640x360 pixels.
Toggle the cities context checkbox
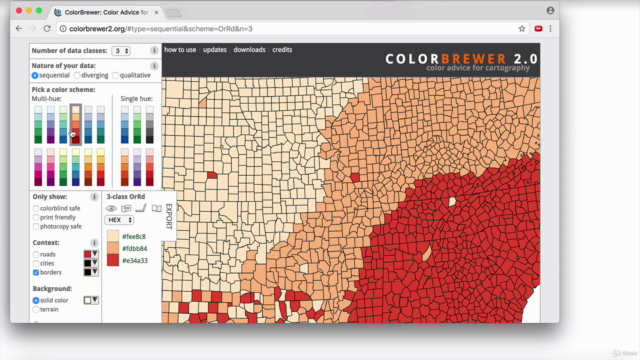[36, 264]
